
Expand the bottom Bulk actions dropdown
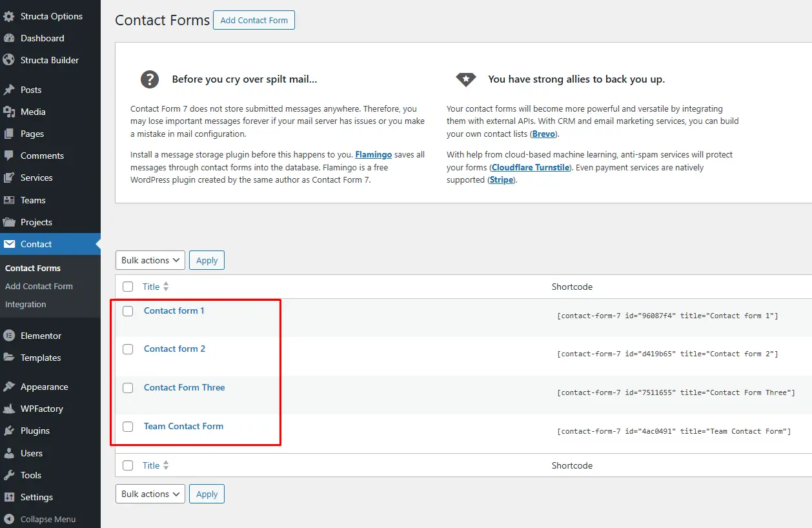click(150, 494)
